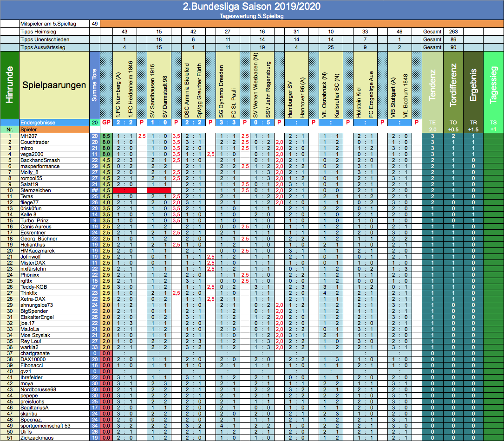The height and width of the screenshot is (441, 504).
Task: Click player name "Moe Szyslak"
Action: tap(35, 335)
